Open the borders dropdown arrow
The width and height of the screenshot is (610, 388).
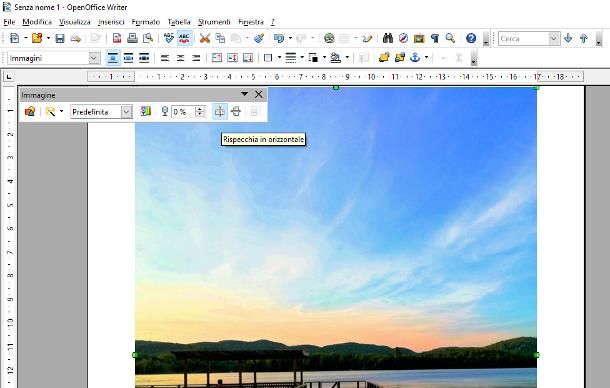279,58
